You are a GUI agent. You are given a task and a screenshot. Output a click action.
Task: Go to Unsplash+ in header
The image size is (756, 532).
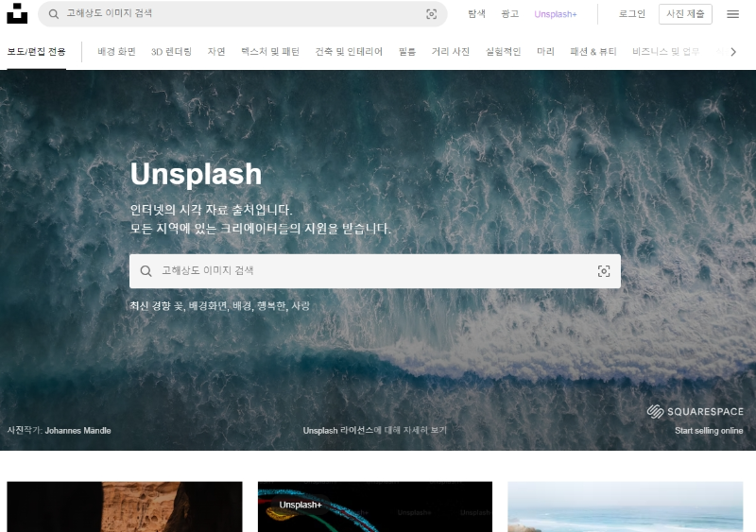tap(556, 14)
